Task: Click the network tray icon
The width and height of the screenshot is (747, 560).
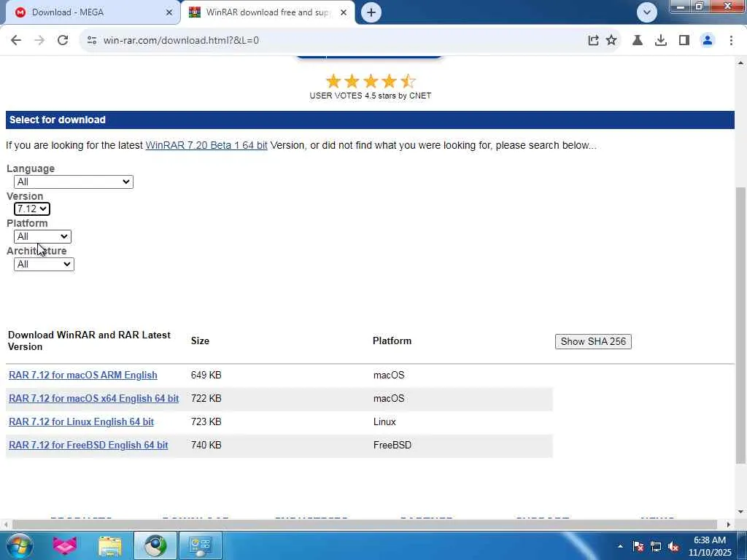Action: 656,546
